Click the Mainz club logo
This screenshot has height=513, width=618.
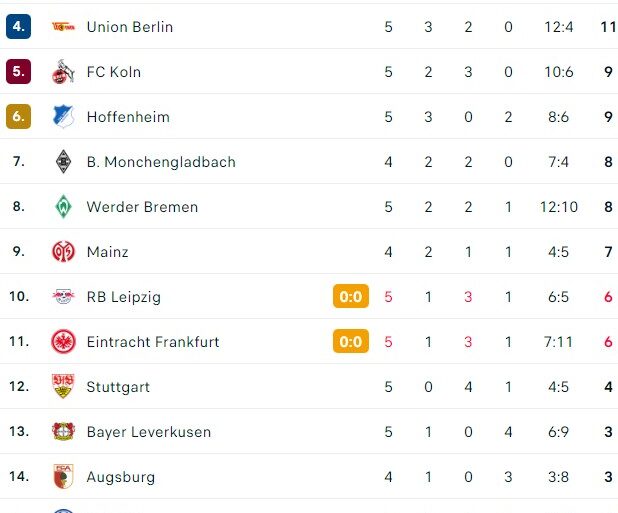pyautogui.click(x=63, y=252)
